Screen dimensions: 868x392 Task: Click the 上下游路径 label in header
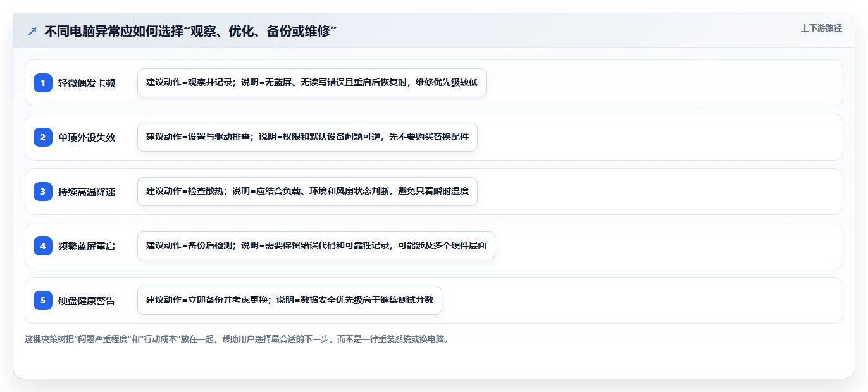[821, 28]
